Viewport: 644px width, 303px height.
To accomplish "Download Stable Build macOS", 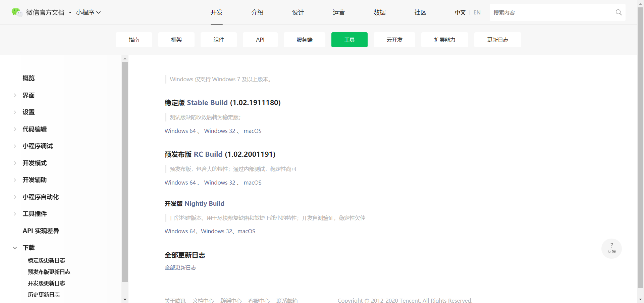I will point(253,131).
